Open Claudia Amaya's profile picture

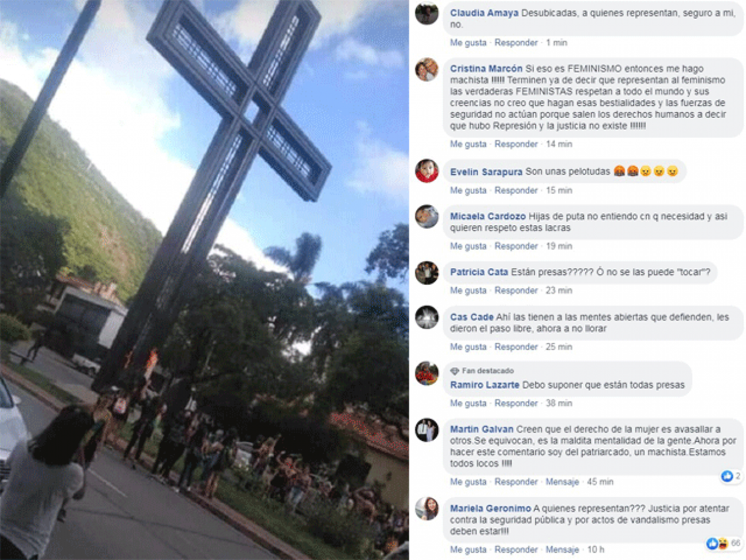pyautogui.click(x=427, y=13)
